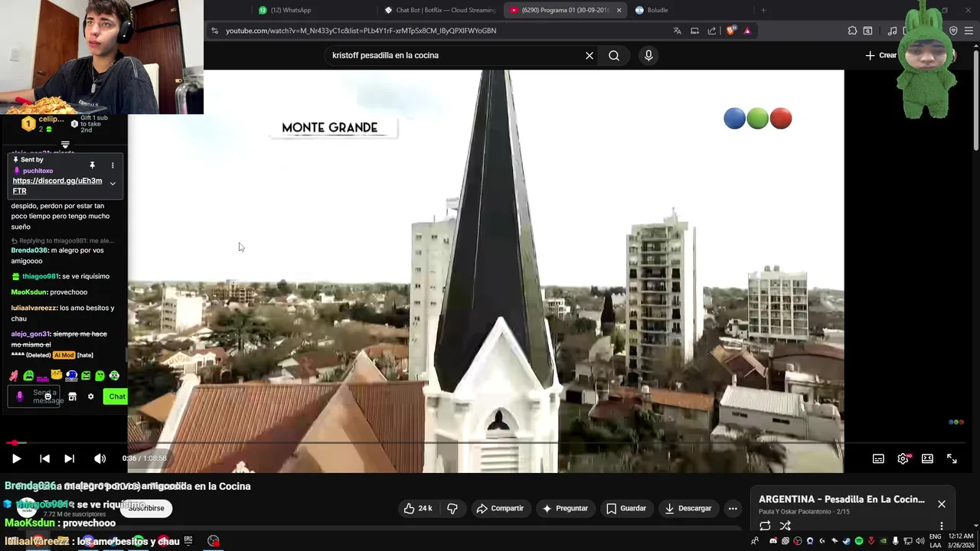Image resolution: width=980 pixels, height=551 pixels.
Task: Dislike the video
Action: (x=452, y=508)
